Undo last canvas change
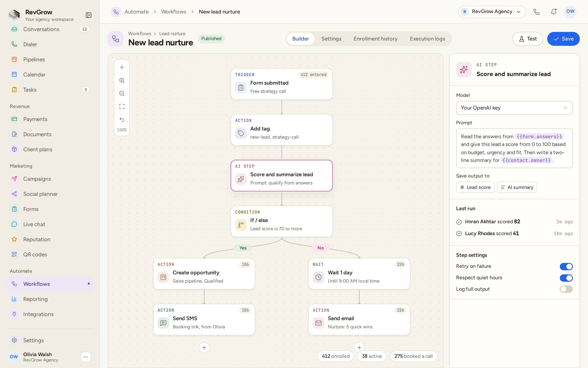This screenshot has width=588, height=368. click(122, 120)
